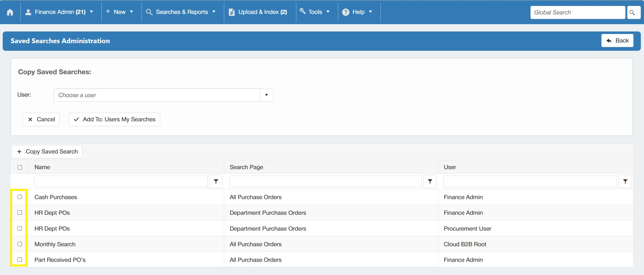Toggle the select-all checkbox in table header
The width and height of the screenshot is (644, 275).
coord(20,167)
